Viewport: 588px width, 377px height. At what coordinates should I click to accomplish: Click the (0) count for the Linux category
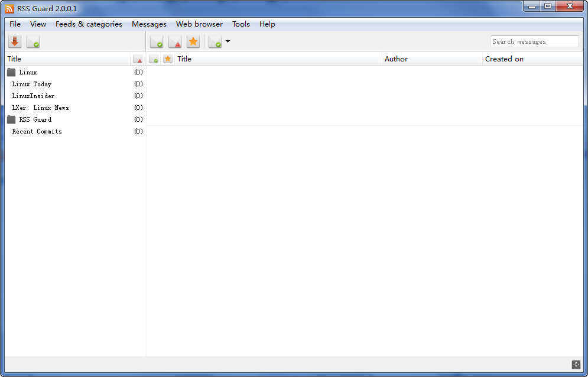(x=138, y=72)
